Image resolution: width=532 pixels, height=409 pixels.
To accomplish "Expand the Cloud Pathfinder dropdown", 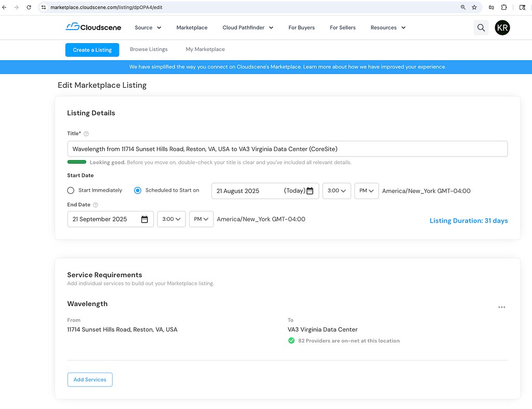I will (x=248, y=28).
